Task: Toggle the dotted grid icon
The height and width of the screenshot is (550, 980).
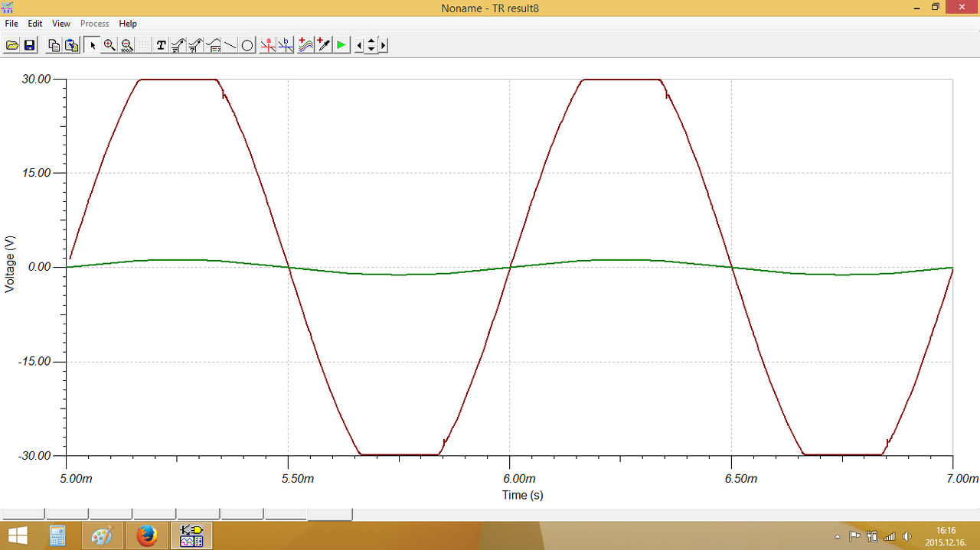Action: click(143, 45)
